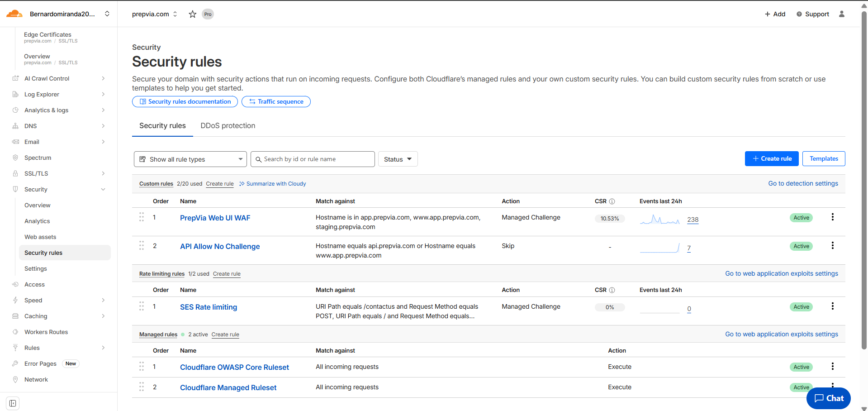
Task: Expand the Email sidebar section
Action: coord(103,142)
